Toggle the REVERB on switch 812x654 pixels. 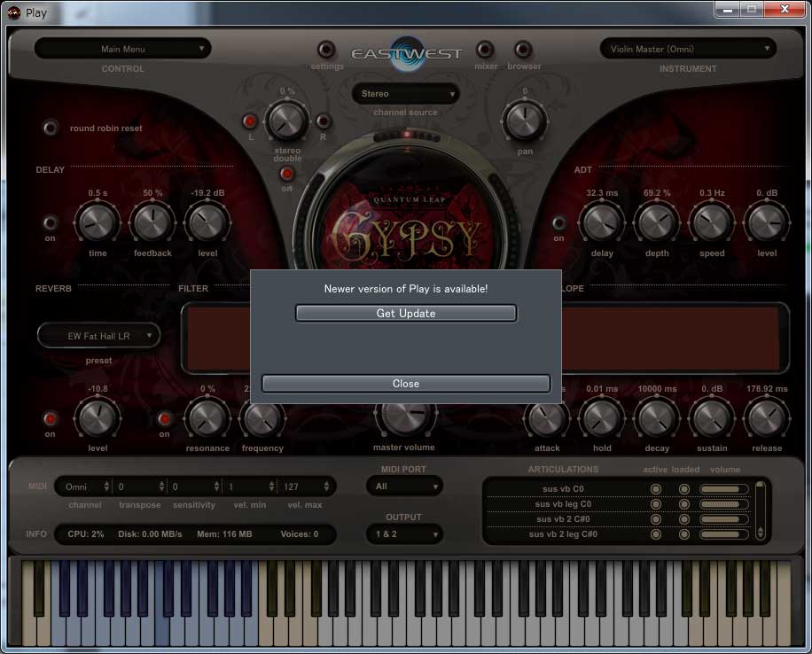(51, 418)
